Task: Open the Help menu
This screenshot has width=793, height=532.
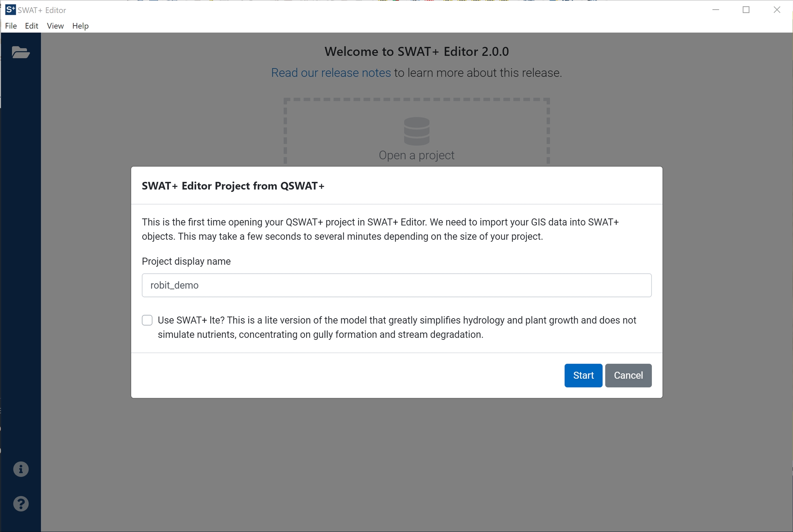Action: (80, 26)
